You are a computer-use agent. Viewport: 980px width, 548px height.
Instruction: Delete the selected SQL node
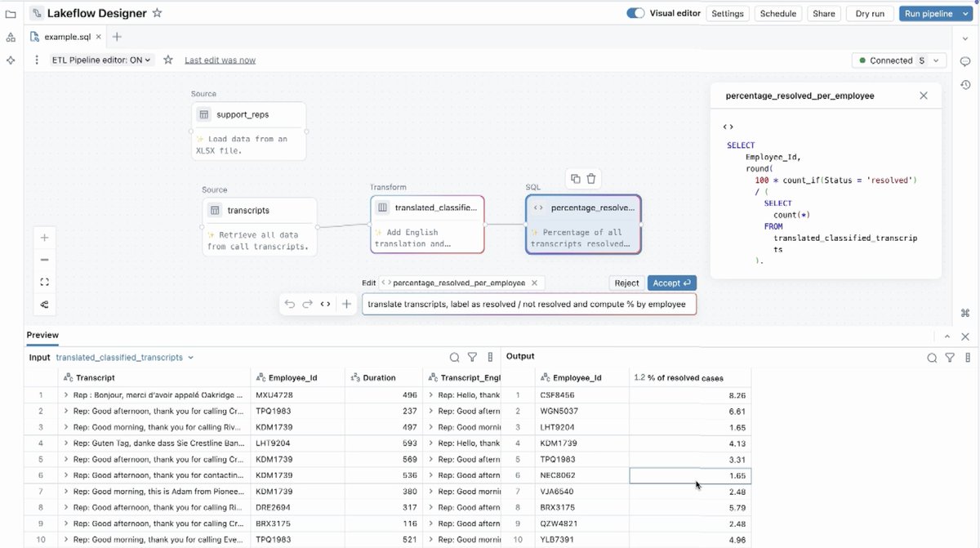coord(591,179)
